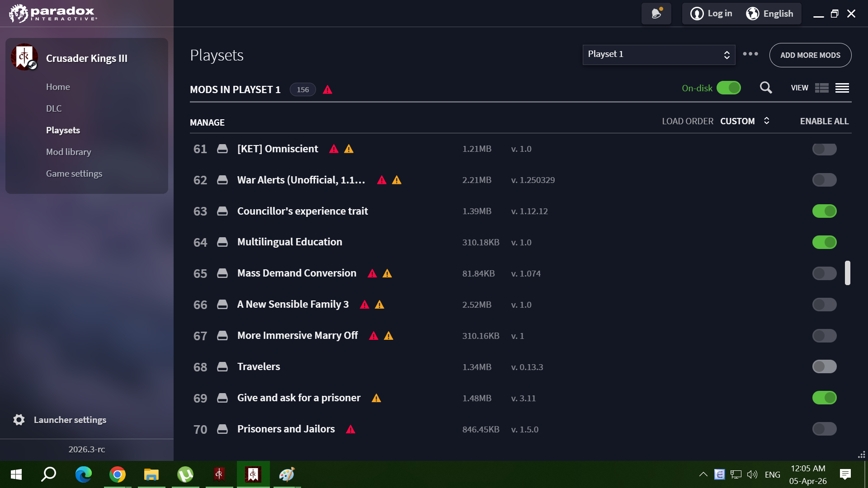Enable A New Sensible Family 3 toggle
Image resolution: width=868 pixels, height=488 pixels.
824,305
